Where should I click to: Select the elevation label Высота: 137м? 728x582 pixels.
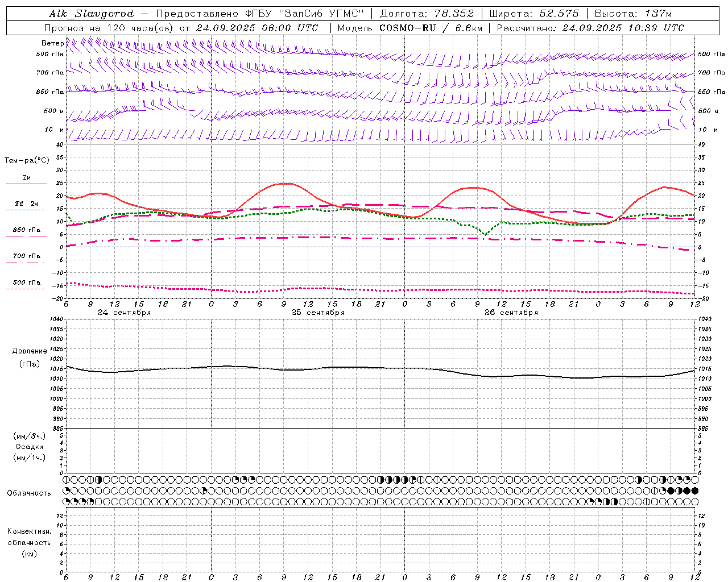pyautogui.click(x=633, y=14)
